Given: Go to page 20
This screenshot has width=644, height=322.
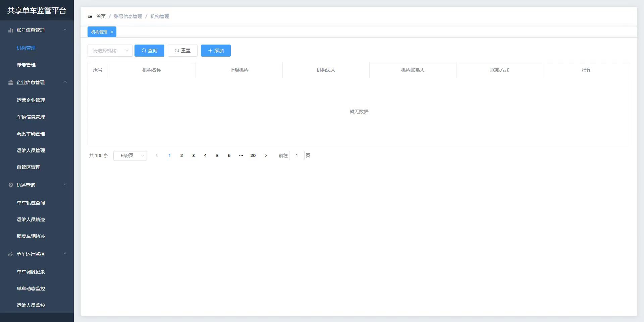Looking at the screenshot, I should pyautogui.click(x=253, y=155).
